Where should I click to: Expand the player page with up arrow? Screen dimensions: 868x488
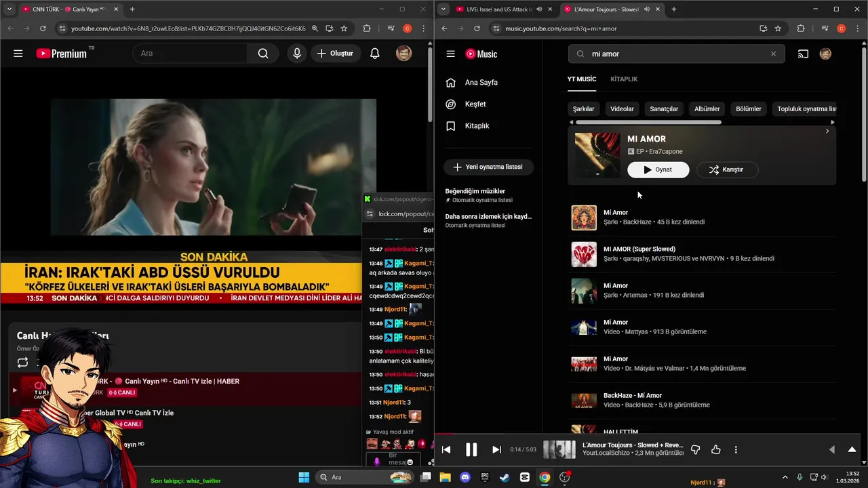(x=852, y=449)
